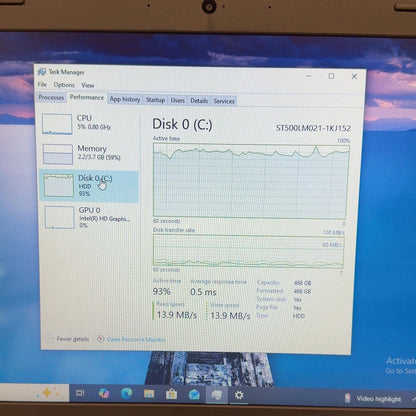Open the Video highlight news widget
The image size is (416, 416).
point(373,399)
